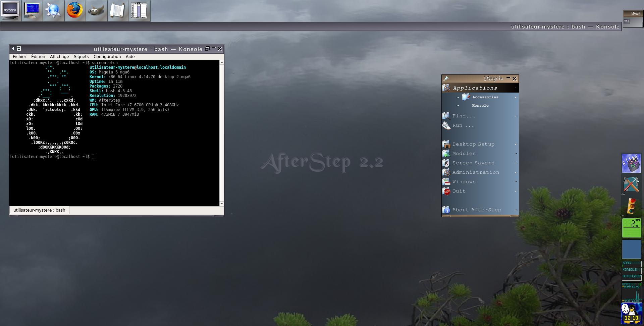
Task: Click the 'Packages: 2728' line
Action: coord(106,86)
